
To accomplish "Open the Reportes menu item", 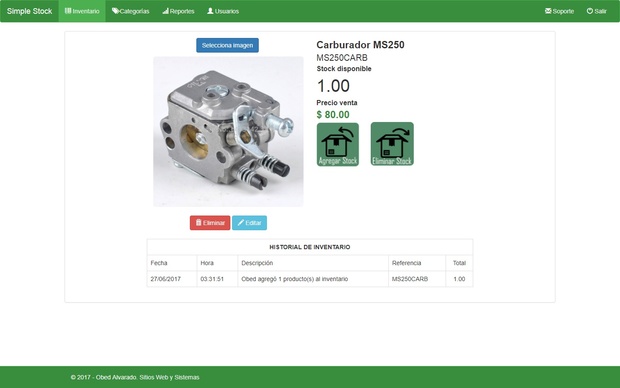I will (178, 11).
